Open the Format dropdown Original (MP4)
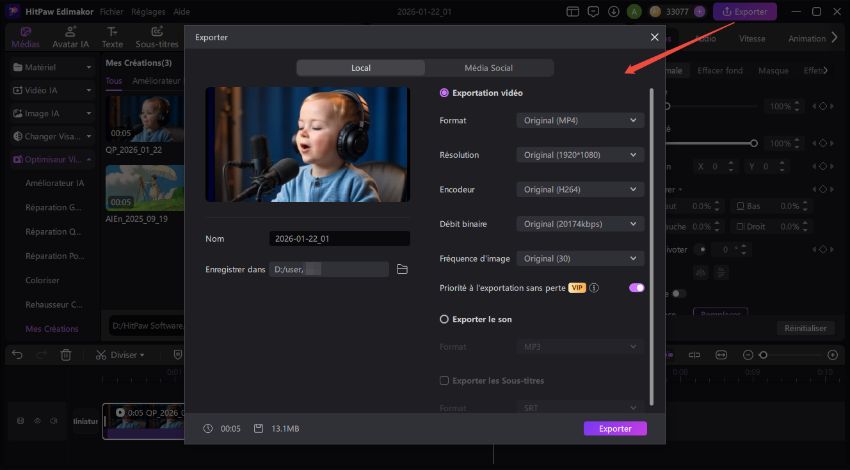This screenshot has height=470, width=850. click(x=580, y=120)
